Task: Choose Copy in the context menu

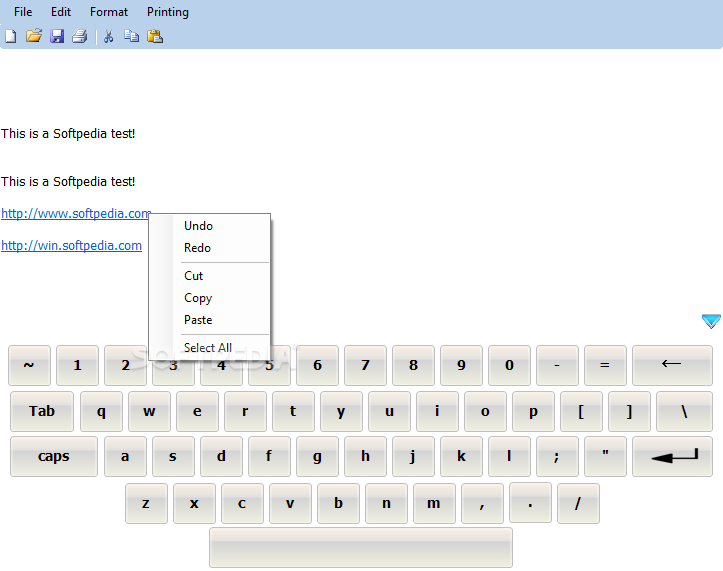Action: (x=209, y=298)
